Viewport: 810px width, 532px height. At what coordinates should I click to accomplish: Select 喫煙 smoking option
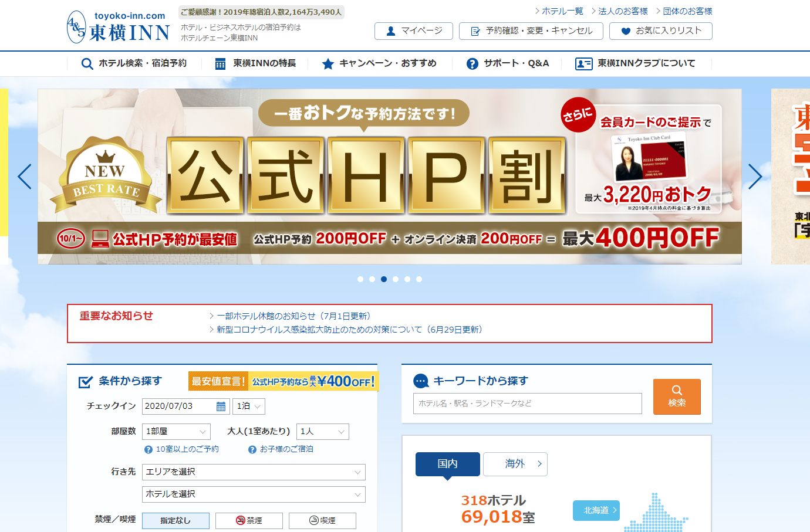tap(322, 521)
